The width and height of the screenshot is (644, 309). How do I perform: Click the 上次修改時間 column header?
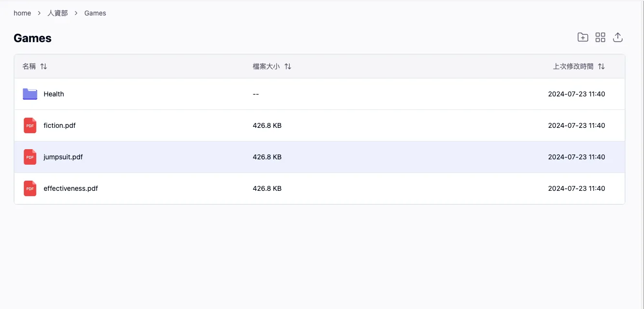pyautogui.click(x=573, y=66)
